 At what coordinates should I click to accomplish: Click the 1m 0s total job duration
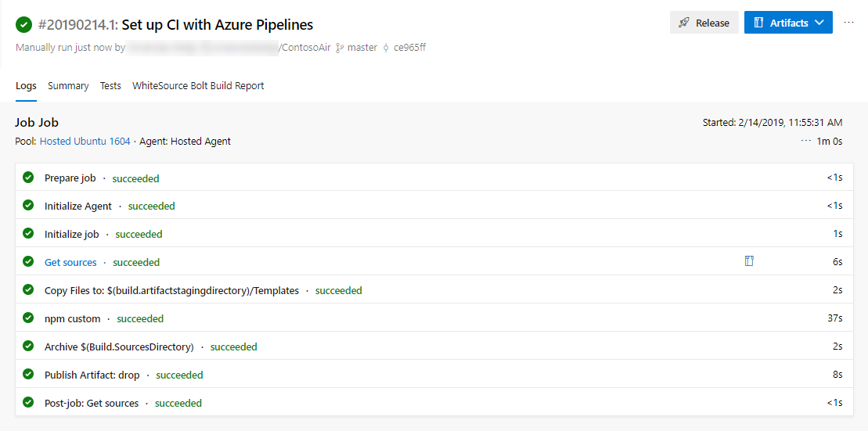829,141
